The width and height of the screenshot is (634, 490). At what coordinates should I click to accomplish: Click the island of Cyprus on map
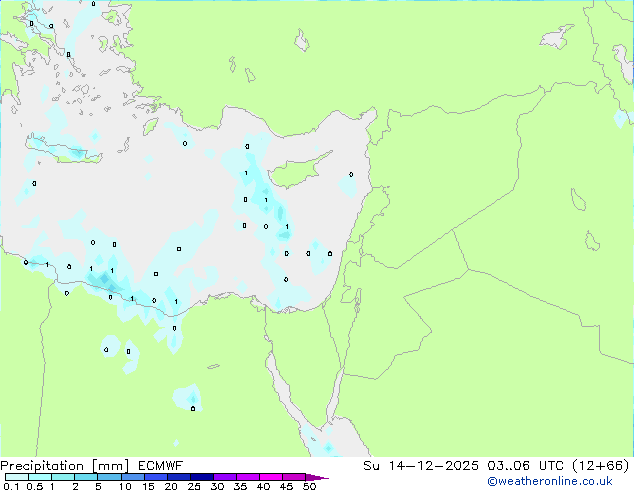point(295,172)
